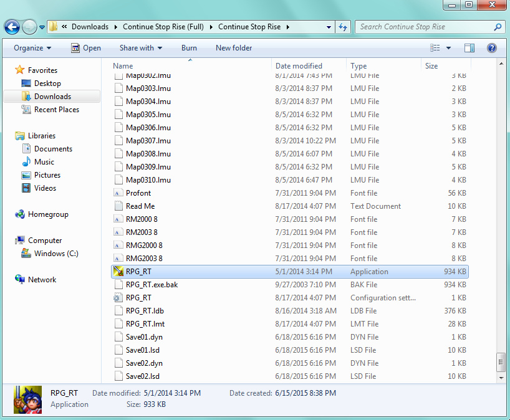Create a New folder
This screenshot has width=510, height=420.
pos(234,48)
